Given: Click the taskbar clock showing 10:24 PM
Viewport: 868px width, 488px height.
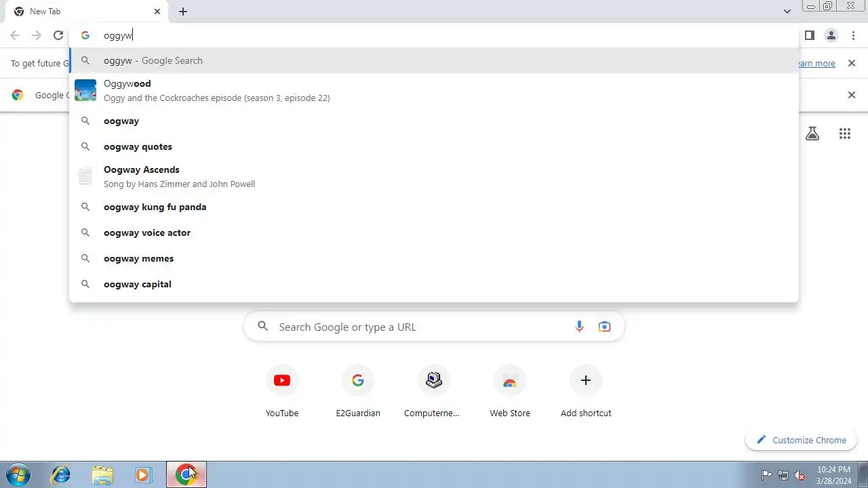Looking at the screenshot, I should tap(833, 475).
